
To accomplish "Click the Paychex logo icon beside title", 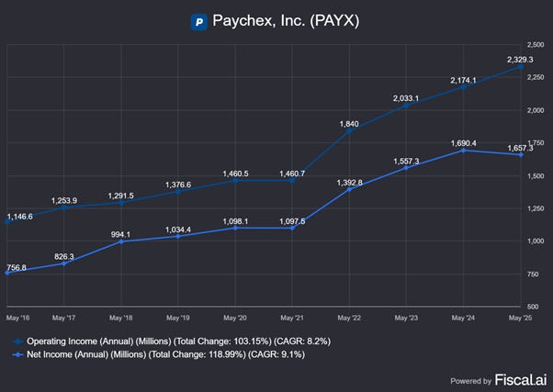I will tap(199, 22).
